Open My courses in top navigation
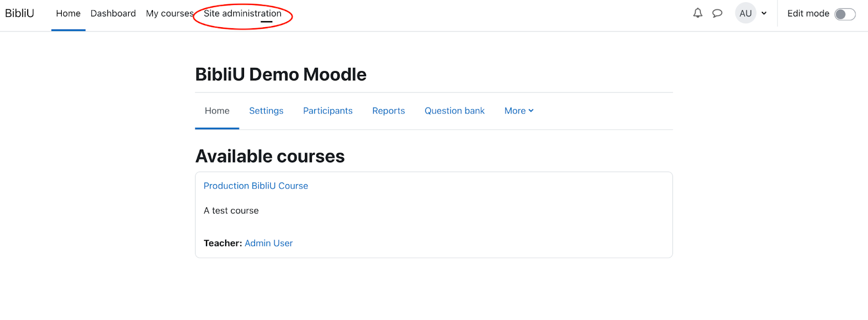 point(170,14)
